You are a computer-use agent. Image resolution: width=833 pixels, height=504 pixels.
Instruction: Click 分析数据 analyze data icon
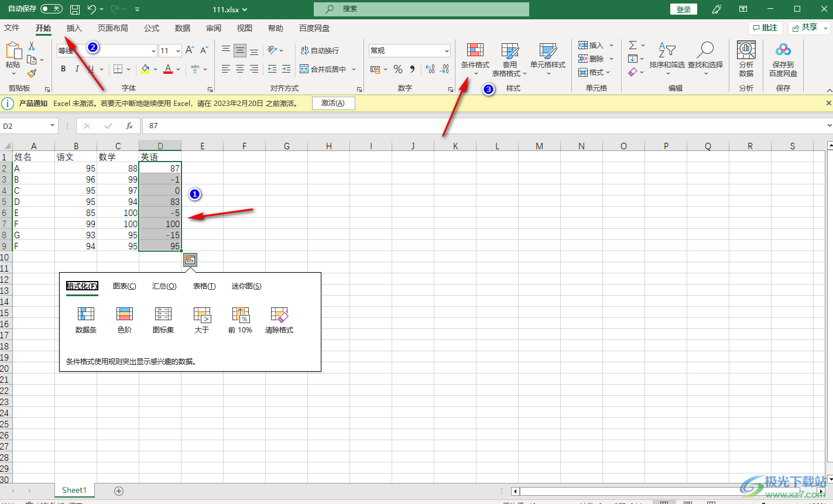[746, 59]
